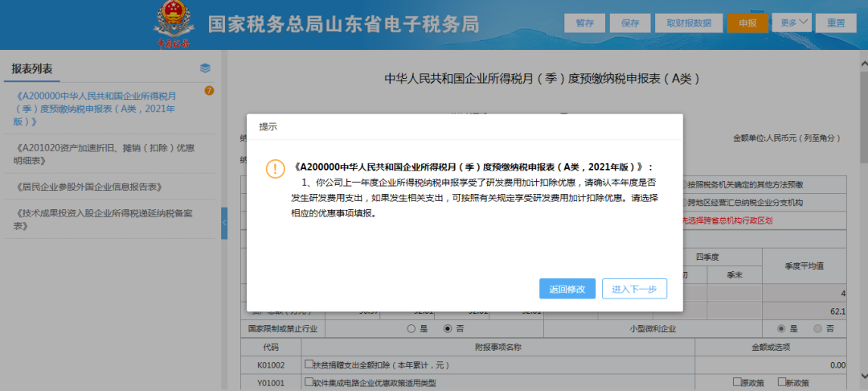Image resolution: width=868 pixels, height=391 pixels.
Task: Click the 季度平均值 column header
Action: point(805,265)
